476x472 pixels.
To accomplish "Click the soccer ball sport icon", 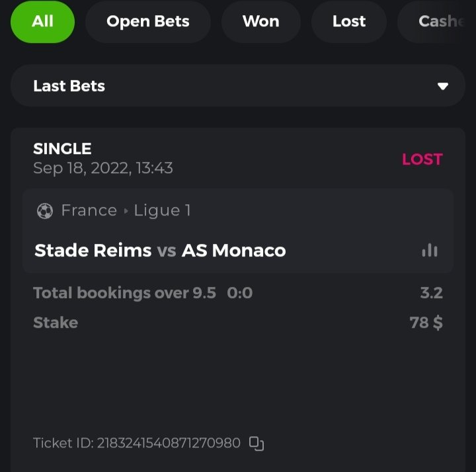I will 45,211.
